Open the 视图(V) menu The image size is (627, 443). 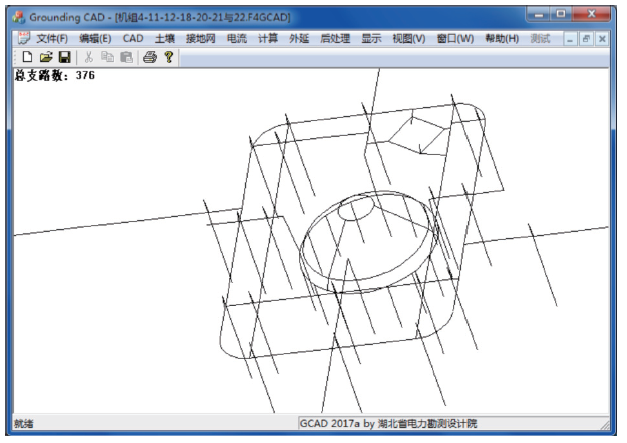point(409,38)
